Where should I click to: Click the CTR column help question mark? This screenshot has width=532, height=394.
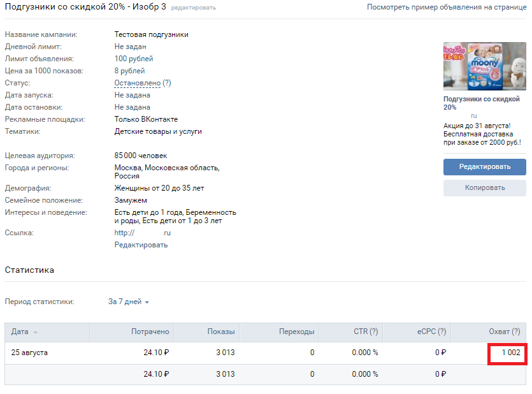[x=373, y=332]
